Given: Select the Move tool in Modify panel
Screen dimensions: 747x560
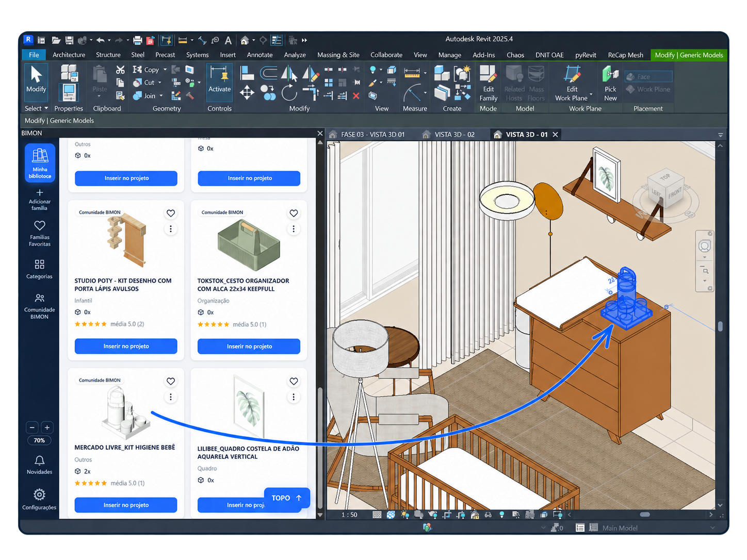Looking at the screenshot, I should pos(247,93).
